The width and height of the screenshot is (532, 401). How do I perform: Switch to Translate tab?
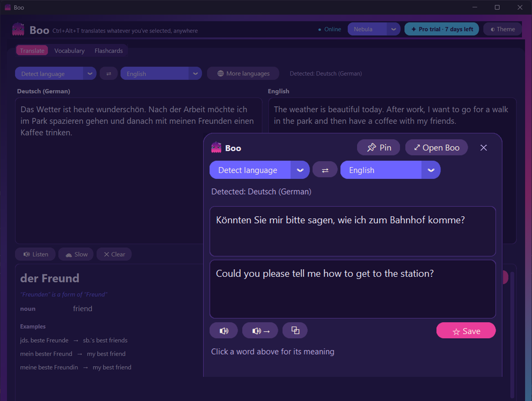pos(32,51)
